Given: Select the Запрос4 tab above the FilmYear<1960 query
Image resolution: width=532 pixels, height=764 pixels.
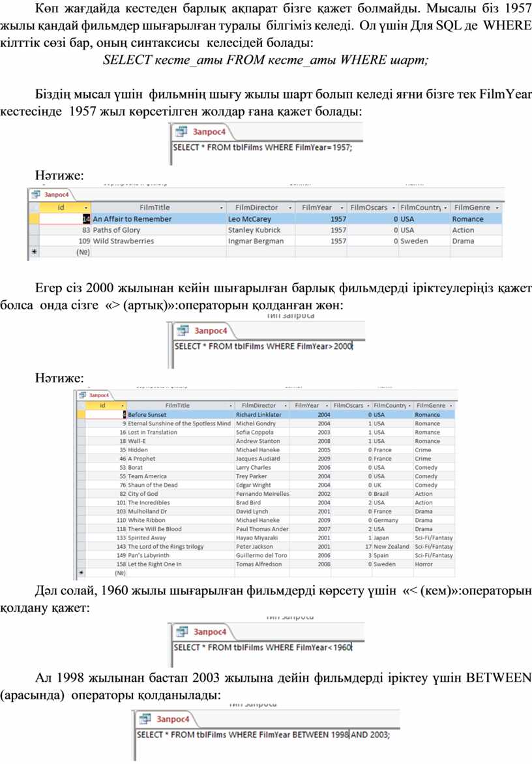Looking at the screenshot, I should coord(203,632).
